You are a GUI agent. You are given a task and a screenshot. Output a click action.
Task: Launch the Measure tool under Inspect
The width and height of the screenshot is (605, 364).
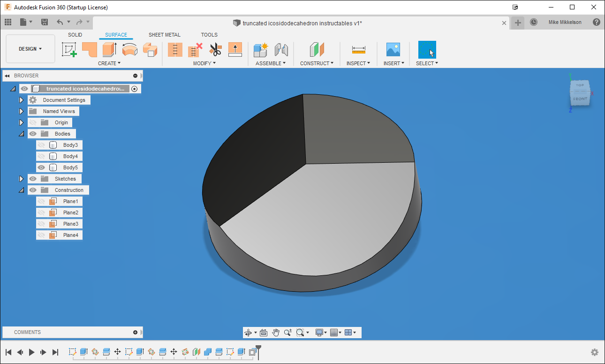(359, 50)
